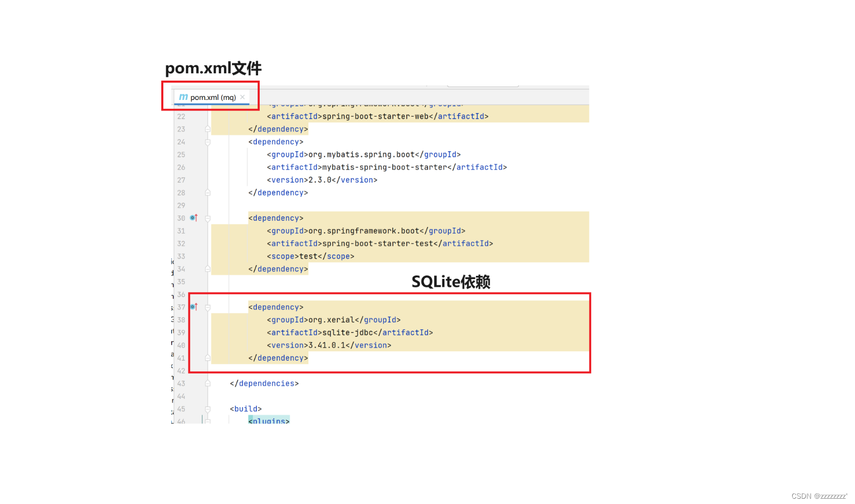Close the pom.xml (mq) editor tab
This screenshot has height=504, width=855.
(242, 97)
